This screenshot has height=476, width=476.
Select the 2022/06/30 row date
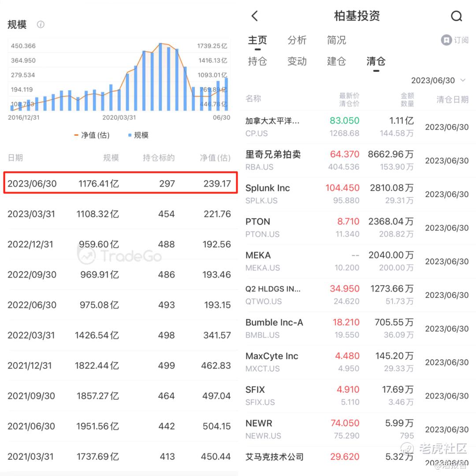pyautogui.click(x=32, y=305)
